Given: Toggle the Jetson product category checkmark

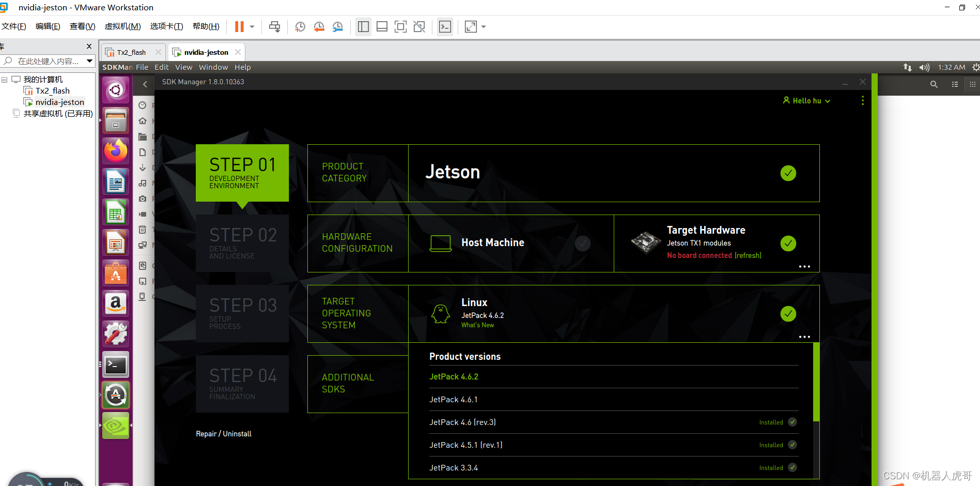Looking at the screenshot, I should point(788,173).
